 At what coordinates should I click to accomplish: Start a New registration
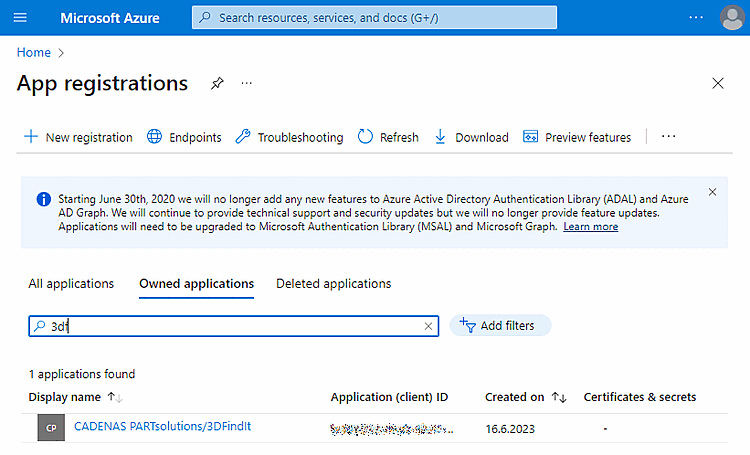[x=78, y=137]
